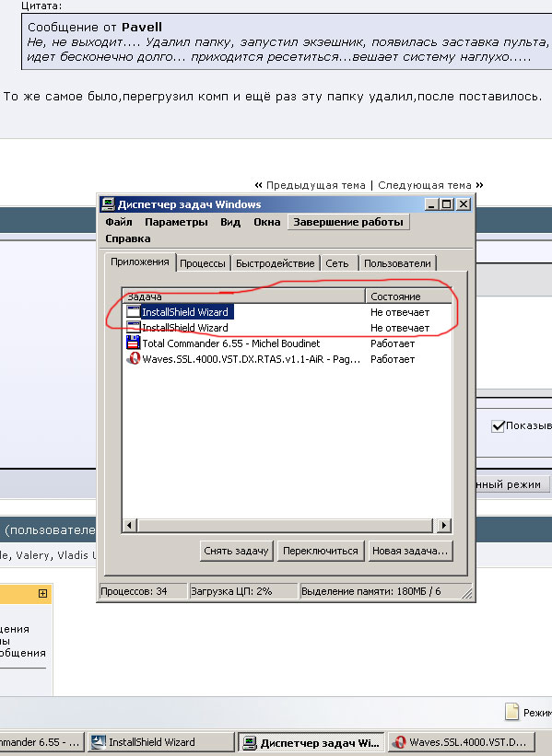
Task: Click Работает status of Total Commander
Action: (393, 343)
